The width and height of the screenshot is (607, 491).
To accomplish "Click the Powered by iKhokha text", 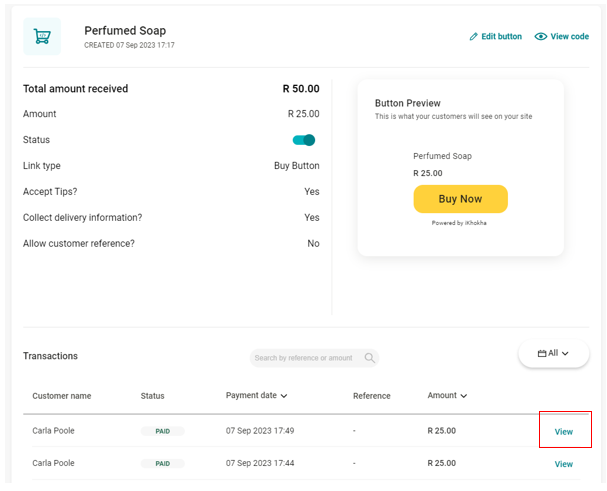I will click(x=459, y=223).
